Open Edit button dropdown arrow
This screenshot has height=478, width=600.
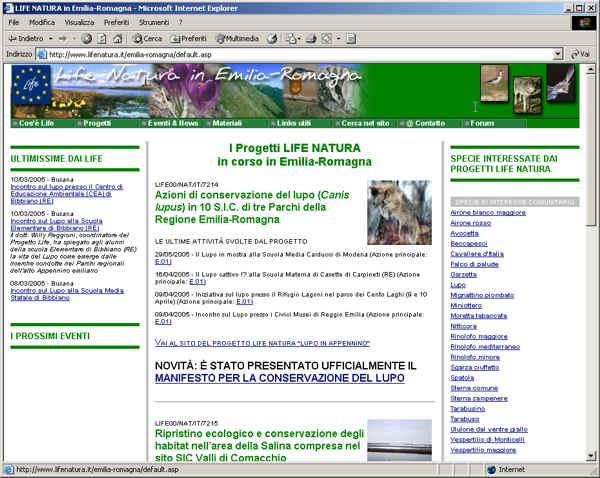pyautogui.click(x=338, y=39)
